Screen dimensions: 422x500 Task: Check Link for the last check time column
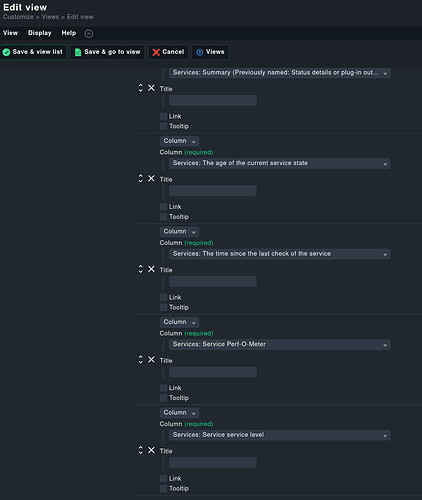click(x=163, y=297)
